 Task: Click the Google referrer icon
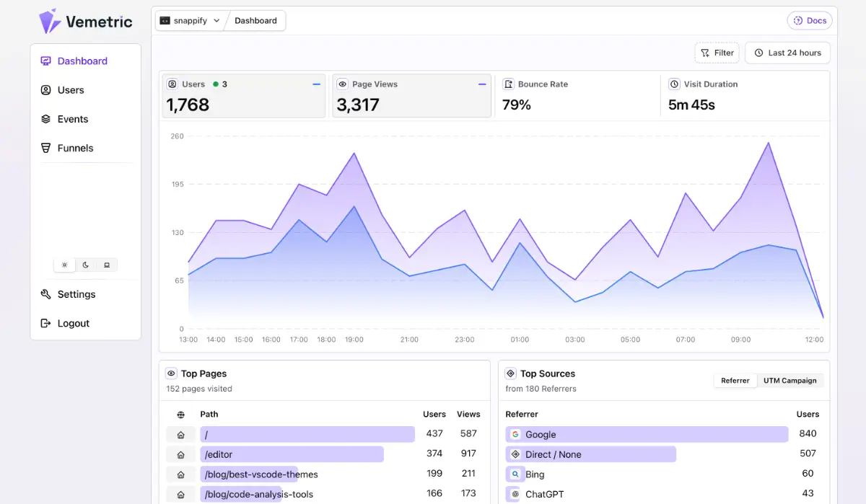515,435
